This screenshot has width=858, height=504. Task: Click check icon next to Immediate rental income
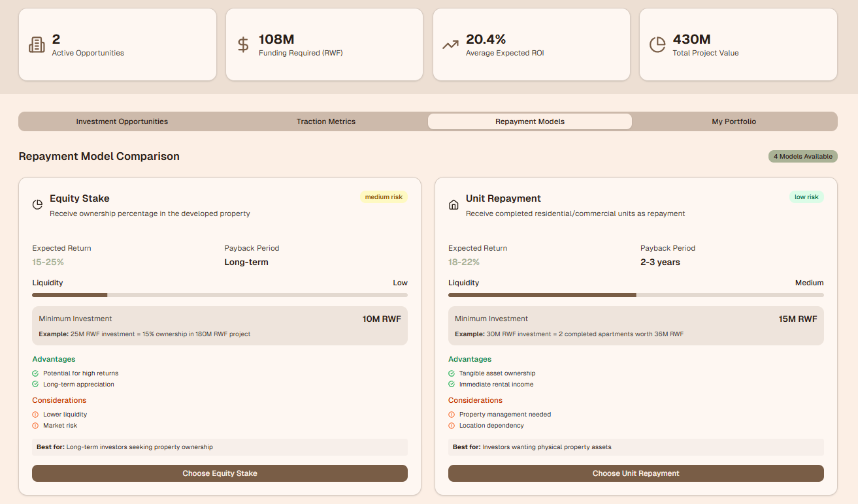click(452, 385)
